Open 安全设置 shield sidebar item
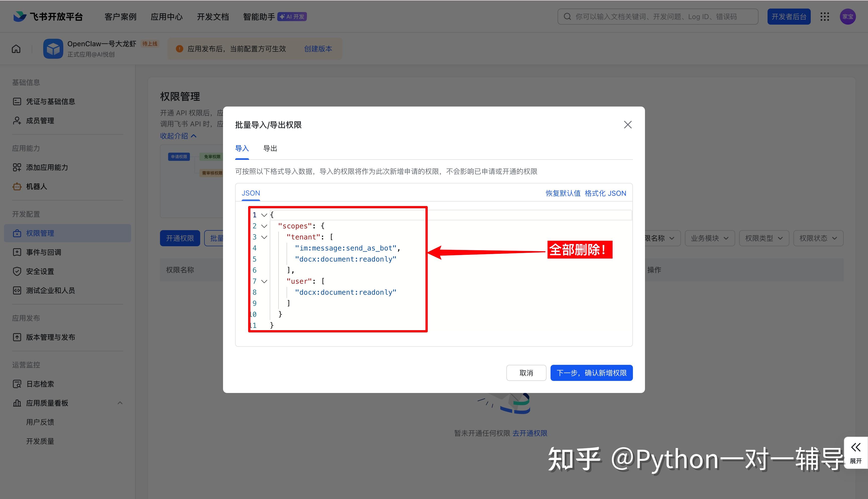Viewport: 868px width, 499px height. click(40, 271)
